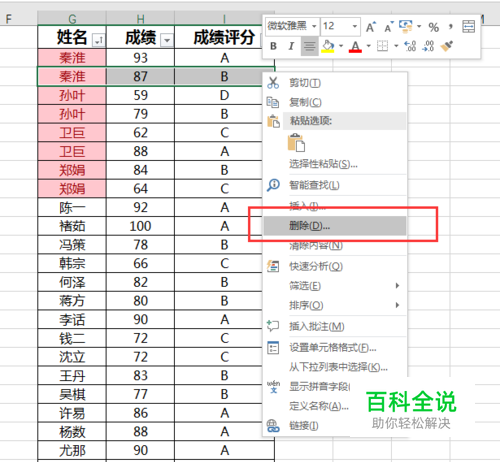Click the name cell 王丹
The height and width of the screenshot is (462, 500).
[x=72, y=375]
